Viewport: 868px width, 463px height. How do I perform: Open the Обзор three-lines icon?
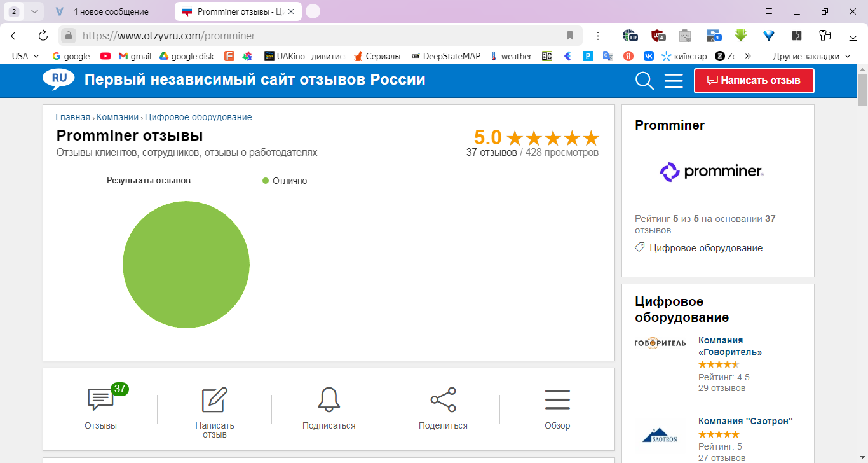(557, 399)
